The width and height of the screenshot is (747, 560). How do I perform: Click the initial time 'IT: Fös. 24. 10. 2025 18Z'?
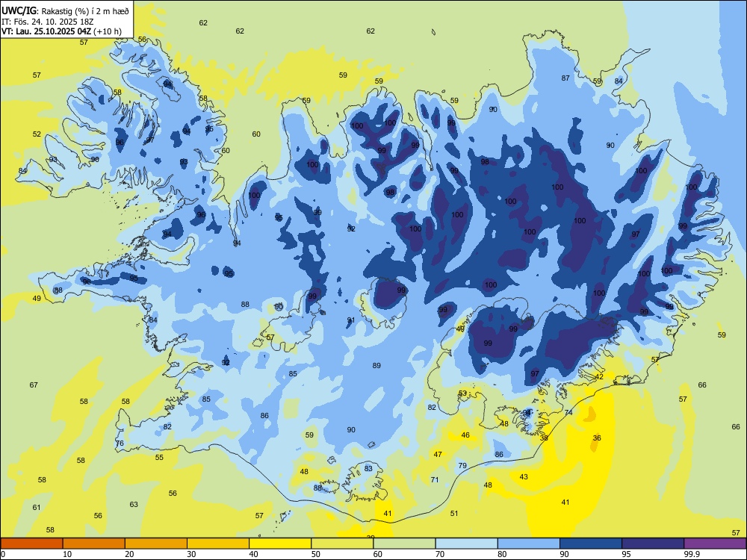coord(48,22)
